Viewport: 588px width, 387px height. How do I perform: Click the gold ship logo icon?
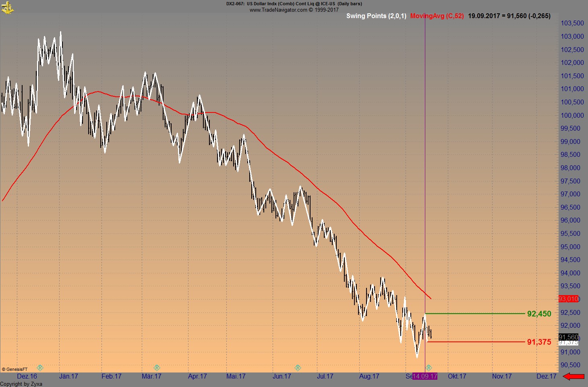[x=7, y=7]
